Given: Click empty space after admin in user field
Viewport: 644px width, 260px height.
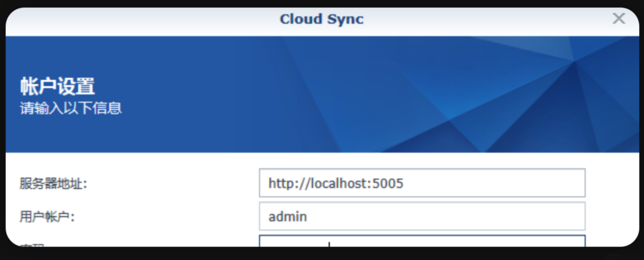Looking at the screenshot, I should 451,217.
